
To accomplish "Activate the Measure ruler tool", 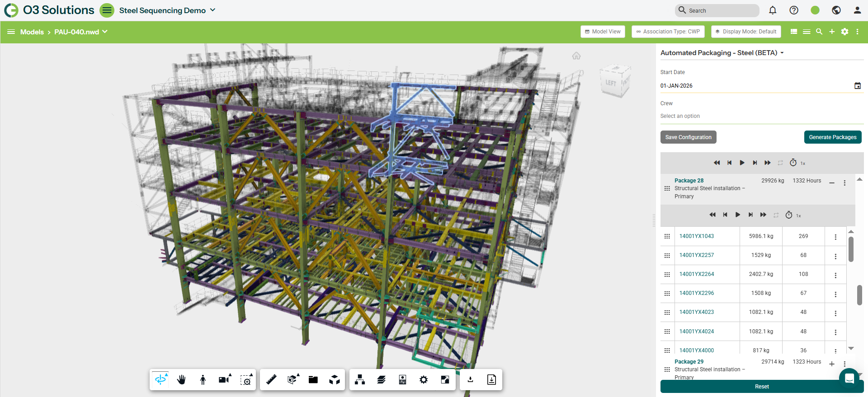I will [x=271, y=380].
